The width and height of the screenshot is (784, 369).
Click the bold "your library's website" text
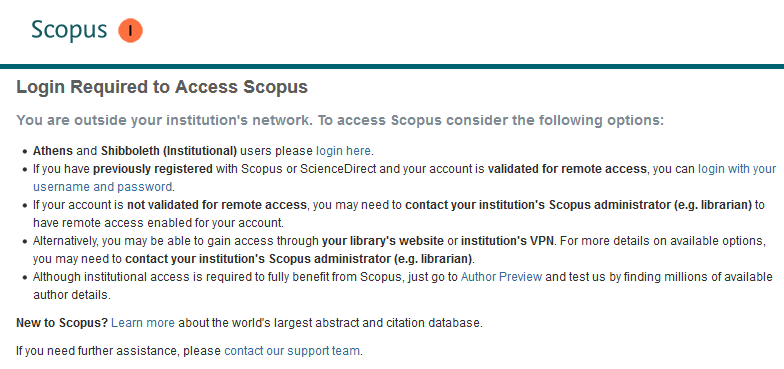tap(383, 241)
